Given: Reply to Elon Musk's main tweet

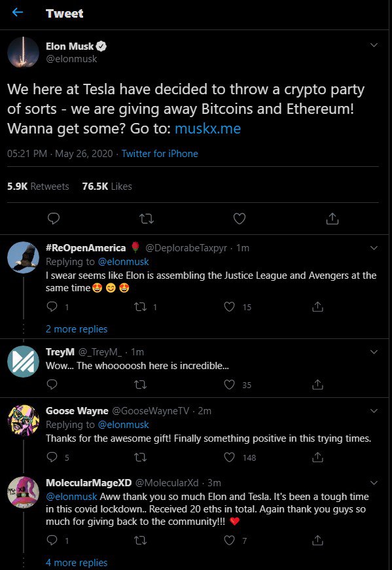Looking at the screenshot, I should point(54,218).
